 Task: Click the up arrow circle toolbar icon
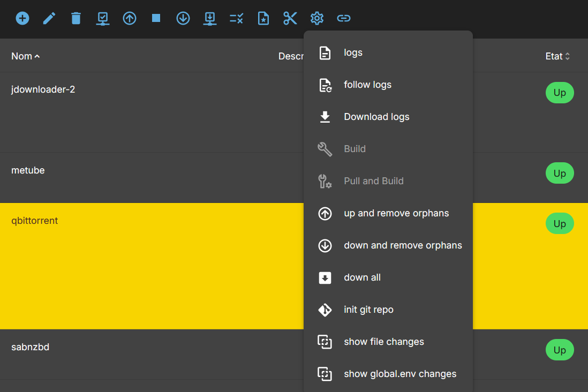pos(130,18)
